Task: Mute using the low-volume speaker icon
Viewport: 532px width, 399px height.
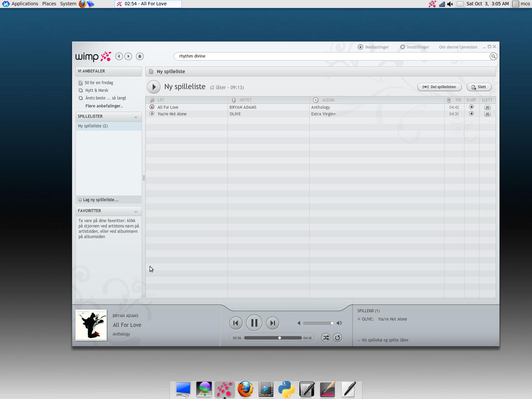Action: tap(299, 323)
